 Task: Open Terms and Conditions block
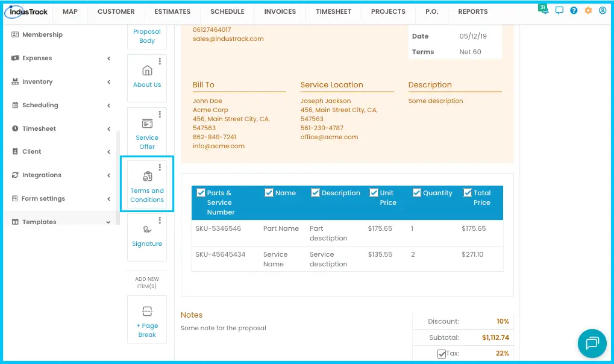pyautogui.click(x=147, y=184)
